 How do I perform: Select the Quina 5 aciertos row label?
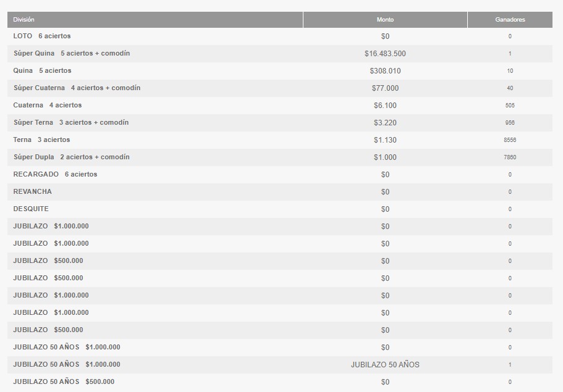tap(42, 71)
